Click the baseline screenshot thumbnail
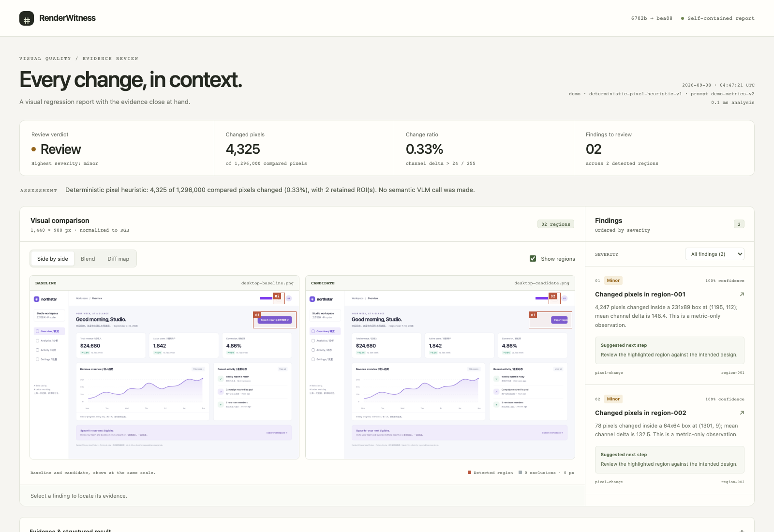This screenshot has height=532, width=774. click(164, 375)
